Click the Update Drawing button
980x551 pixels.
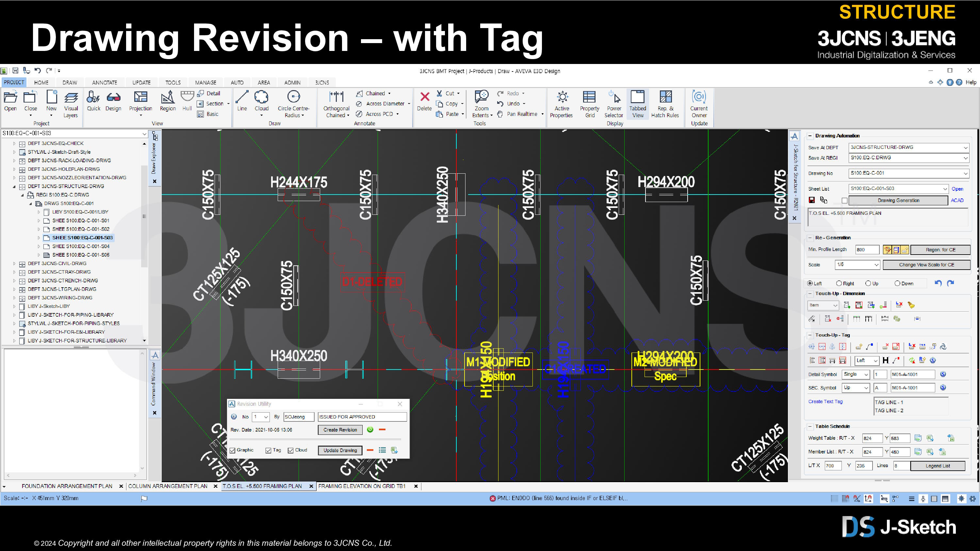coord(340,450)
